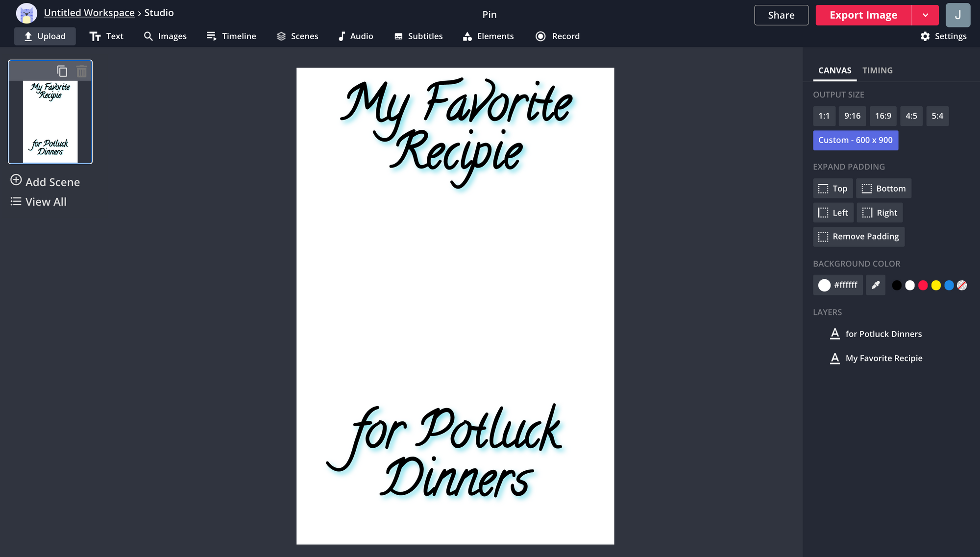Click the duplicate scene icon
The height and width of the screenshot is (557, 980).
62,72
